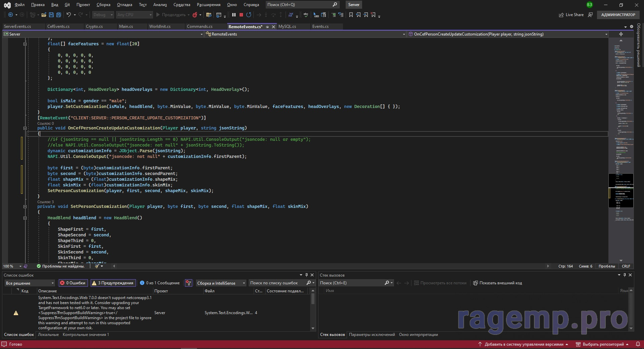Open the Сборка и IntelliSense dropdown
The image size is (644, 349).
coord(220,283)
